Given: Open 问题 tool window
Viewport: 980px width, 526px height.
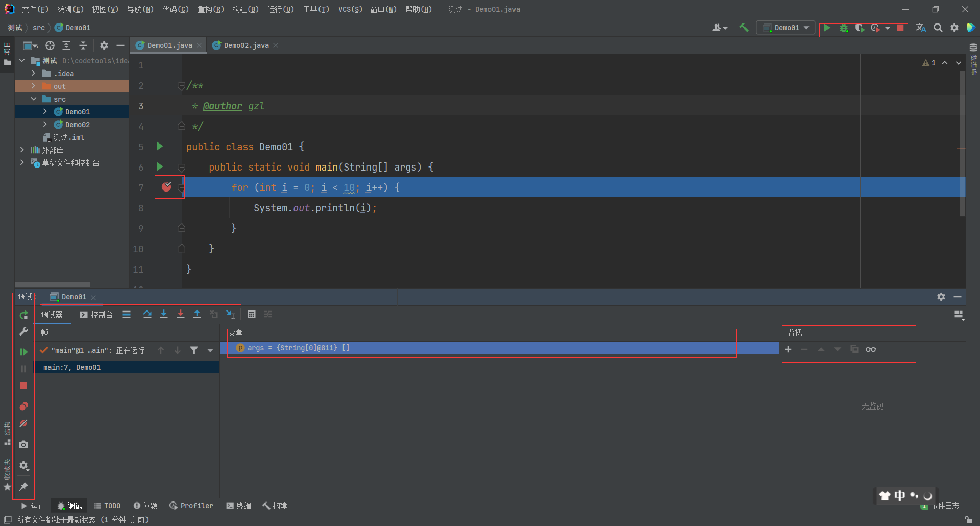Looking at the screenshot, I should coord(145,506).
